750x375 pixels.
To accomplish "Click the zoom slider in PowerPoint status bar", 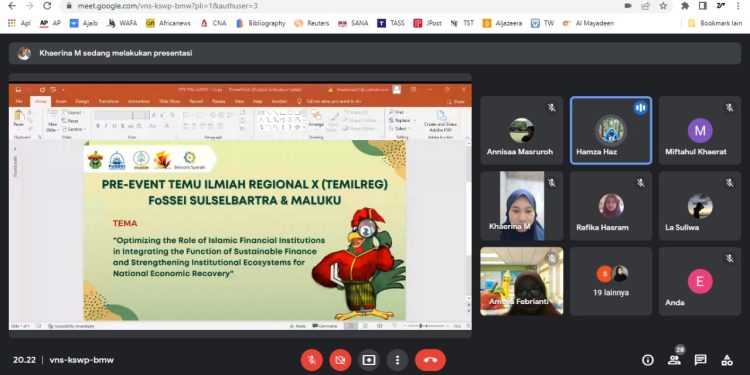I will (x=426, y=326).
